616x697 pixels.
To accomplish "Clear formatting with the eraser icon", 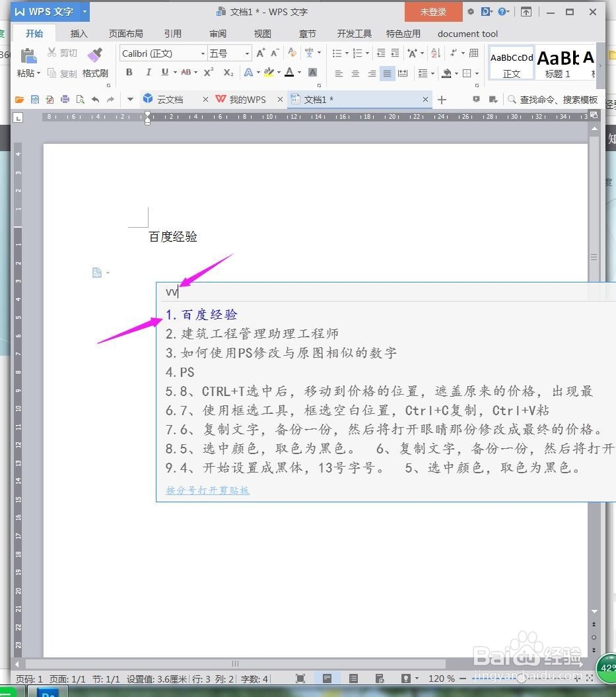I will (291, 53).
